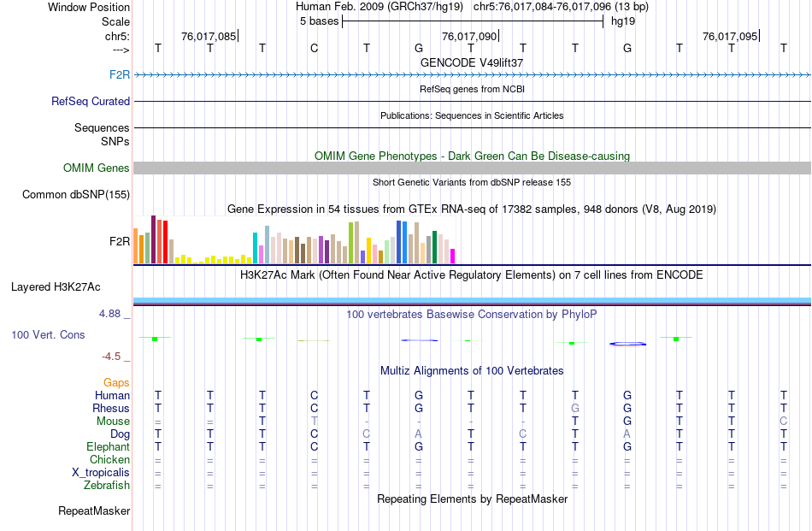Click the Zebrafish alignment row label
The image size is (812, 531).
107,486
